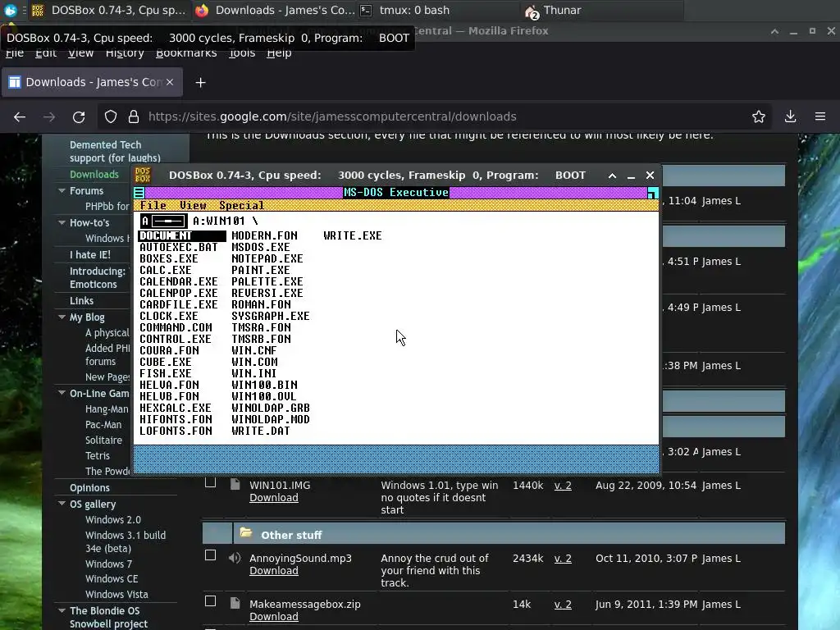Click the Firefox back arrow button
Screen dimensions: 840x630
[x=20, y=116]
